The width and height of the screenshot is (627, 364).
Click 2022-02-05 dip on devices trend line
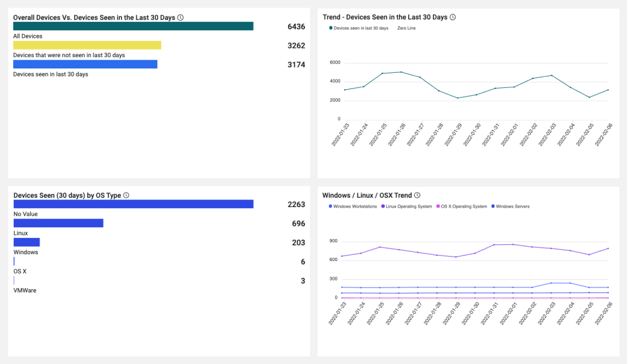point(589,97)
